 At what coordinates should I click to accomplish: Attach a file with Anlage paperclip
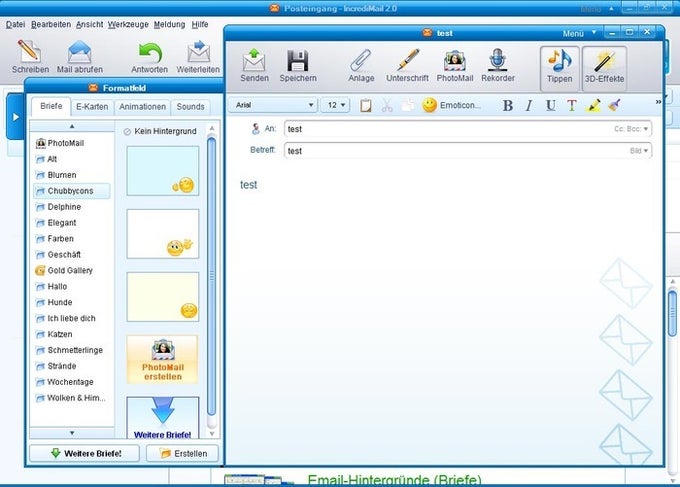click(361, 66)
